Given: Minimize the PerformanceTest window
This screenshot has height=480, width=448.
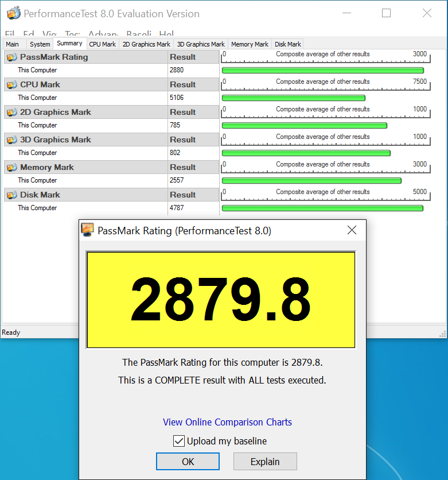Looking at the screenshot, I should [x=347, y=13].
